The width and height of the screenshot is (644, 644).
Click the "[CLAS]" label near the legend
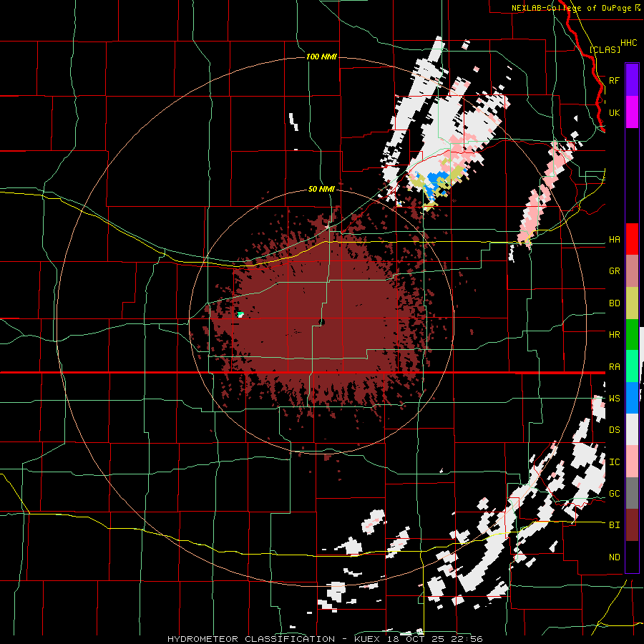tap(605, 49)
